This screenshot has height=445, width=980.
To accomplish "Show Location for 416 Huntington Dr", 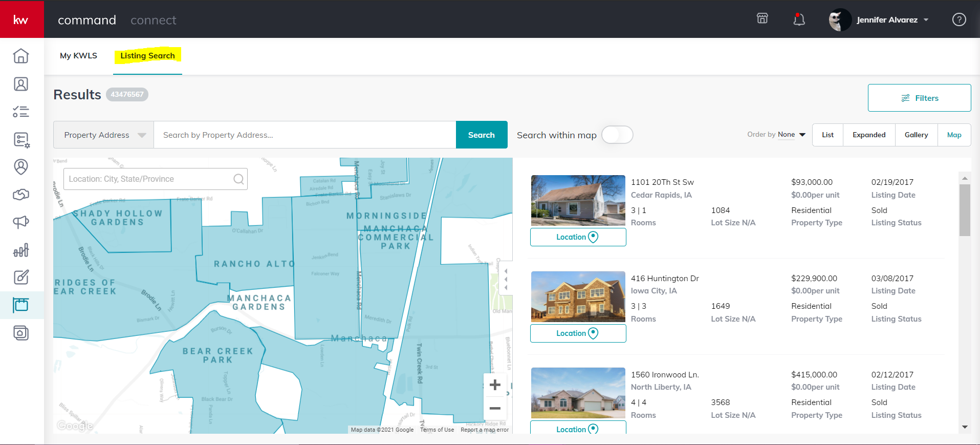I will (x=578, y=333).
